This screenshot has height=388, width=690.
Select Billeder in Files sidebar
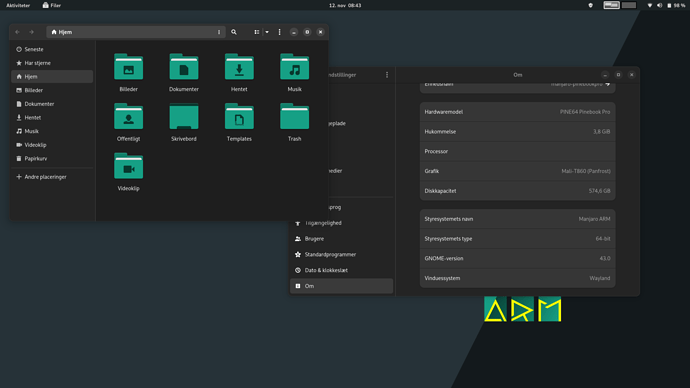tap(52, 90)
